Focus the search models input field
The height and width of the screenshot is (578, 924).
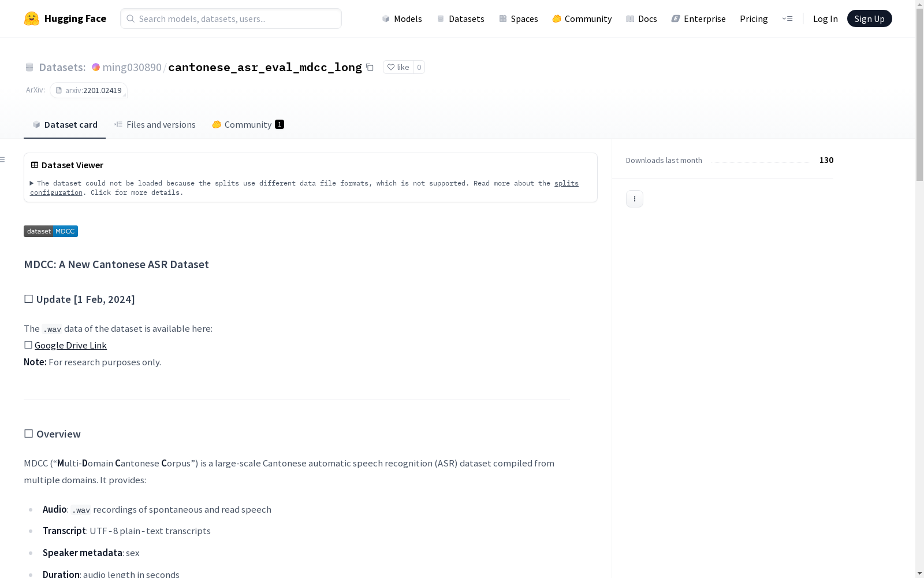[231, 18]
